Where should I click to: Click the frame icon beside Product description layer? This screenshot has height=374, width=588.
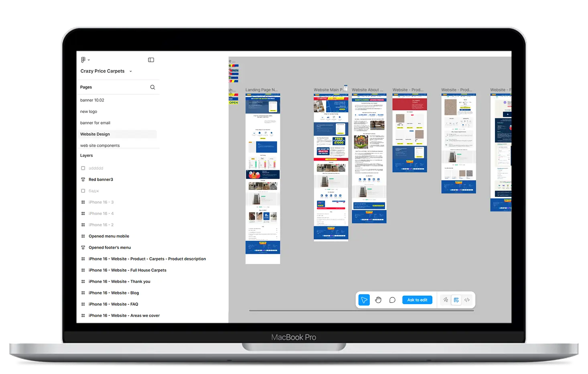point(83,259)
